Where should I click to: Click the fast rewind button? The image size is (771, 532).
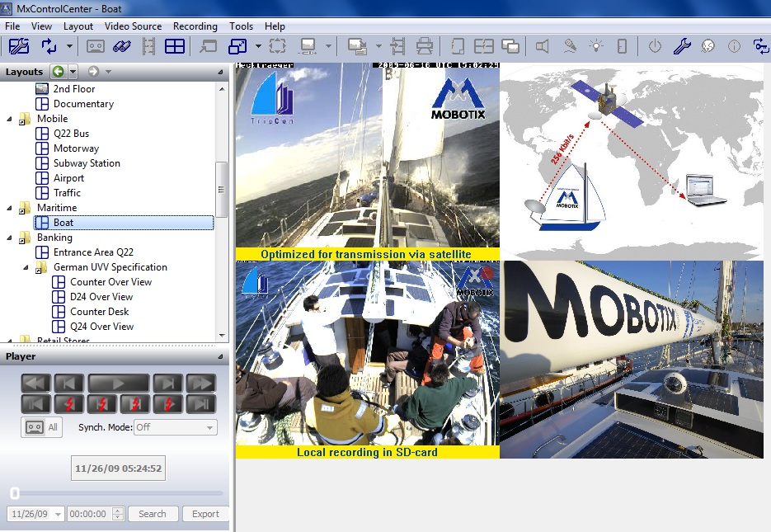point(36,384)
